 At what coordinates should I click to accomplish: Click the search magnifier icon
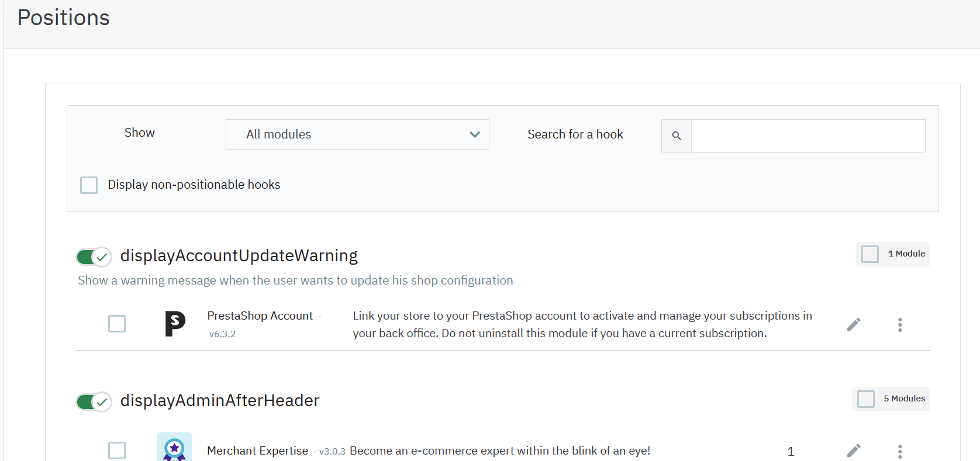coord(677,136)
